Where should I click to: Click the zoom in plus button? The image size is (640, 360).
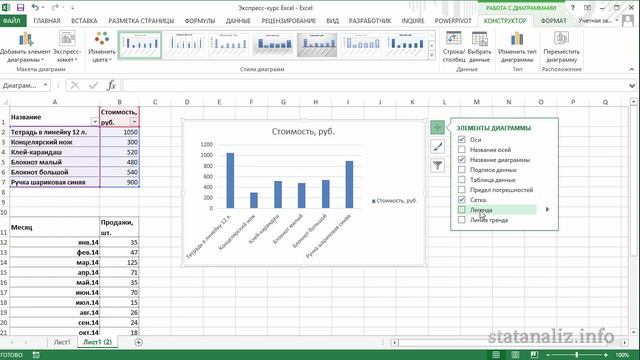click(606, 355)
